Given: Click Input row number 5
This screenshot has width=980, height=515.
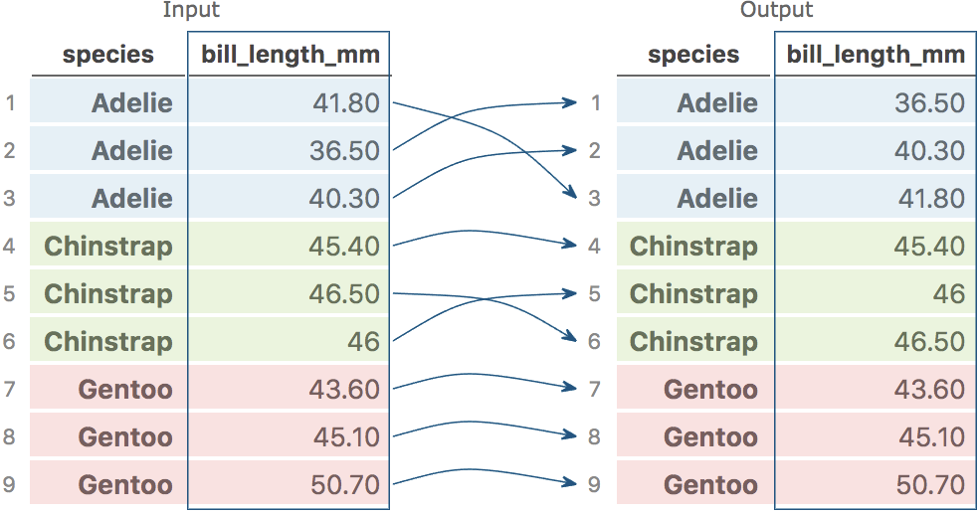Looking at the screenshot, I should 10,294.
